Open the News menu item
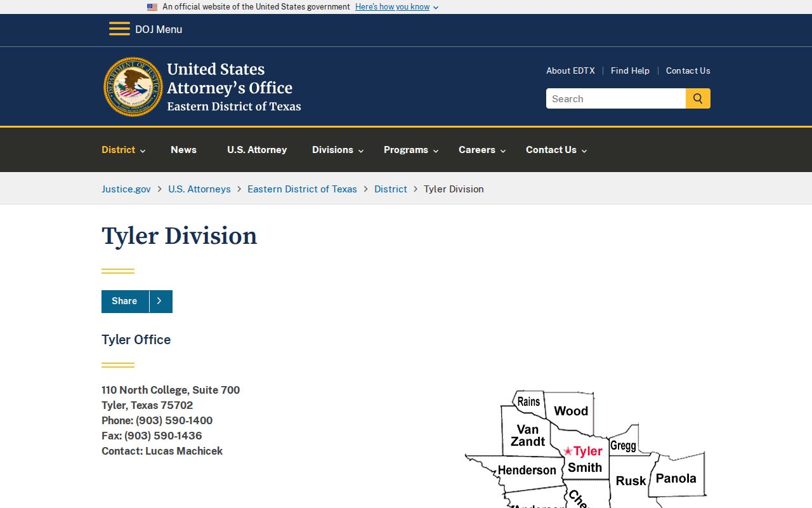Viewport: 812px width, 508px height. 183,150
